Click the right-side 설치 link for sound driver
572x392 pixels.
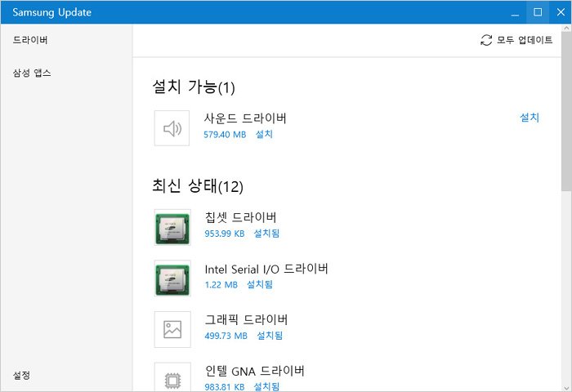pos(530,118)
